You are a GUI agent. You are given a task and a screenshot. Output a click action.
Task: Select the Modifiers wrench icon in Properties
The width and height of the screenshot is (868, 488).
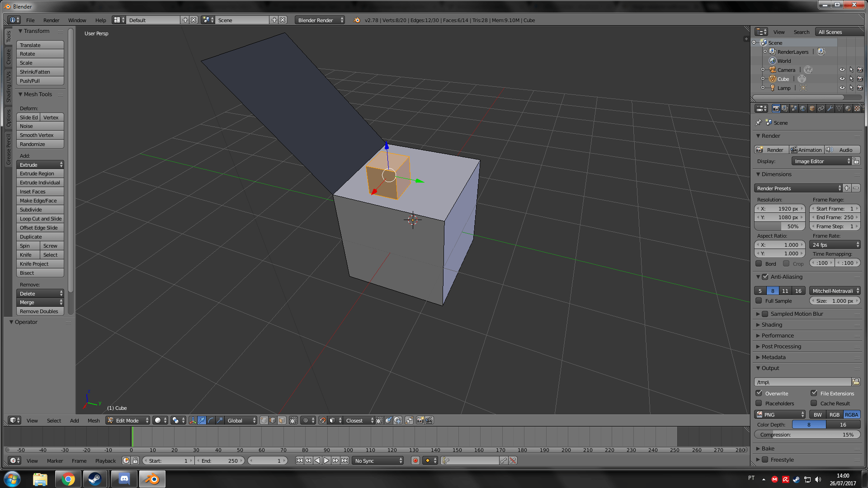tap(830, 108)
